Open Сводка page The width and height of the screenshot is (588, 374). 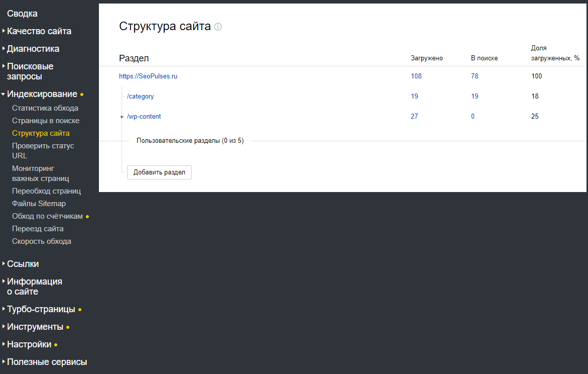(22, 14)
